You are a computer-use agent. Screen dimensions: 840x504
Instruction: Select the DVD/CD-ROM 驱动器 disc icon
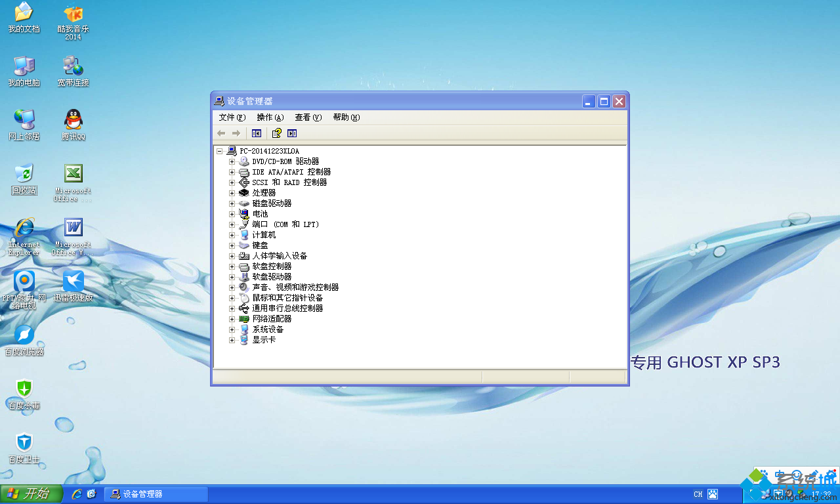[243, 161]
